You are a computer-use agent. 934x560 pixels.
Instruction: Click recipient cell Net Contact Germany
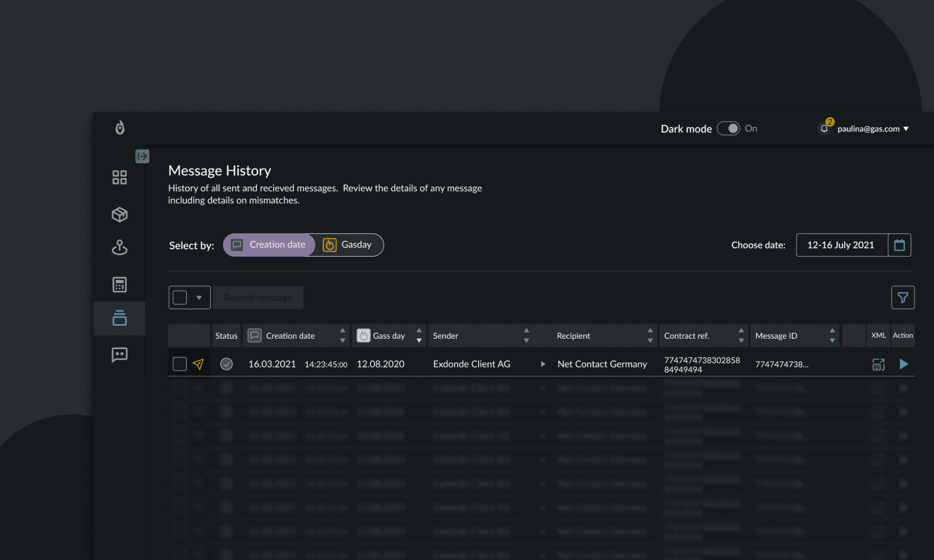pyautogui.click(x=602, y=364)
